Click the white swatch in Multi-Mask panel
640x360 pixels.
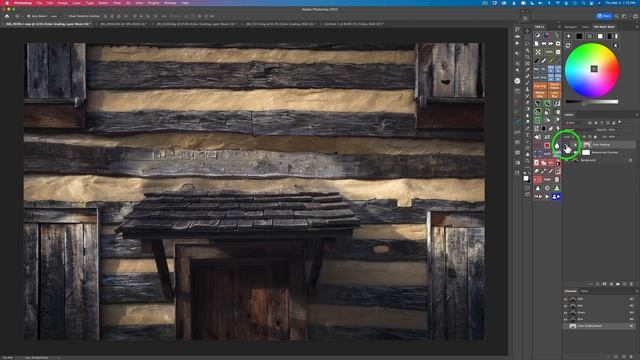(x=600, y=36)
